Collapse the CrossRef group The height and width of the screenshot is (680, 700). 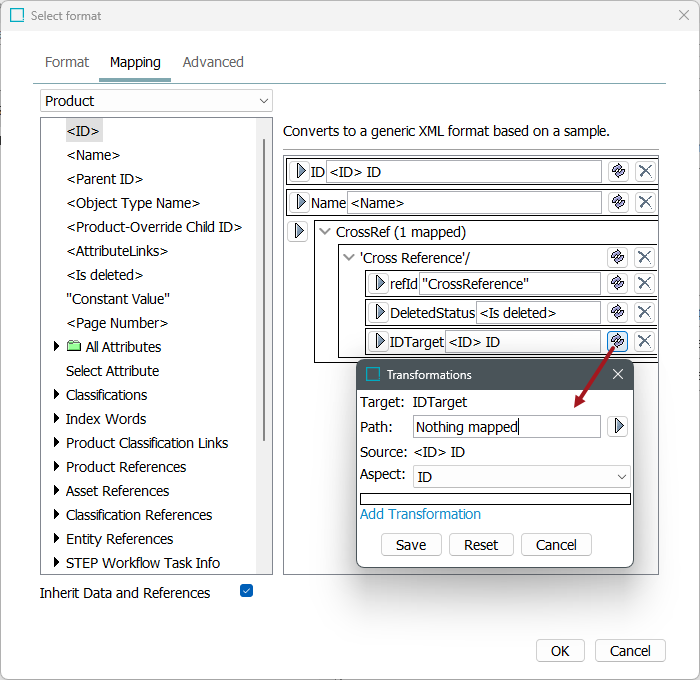[x=324, y=232]
